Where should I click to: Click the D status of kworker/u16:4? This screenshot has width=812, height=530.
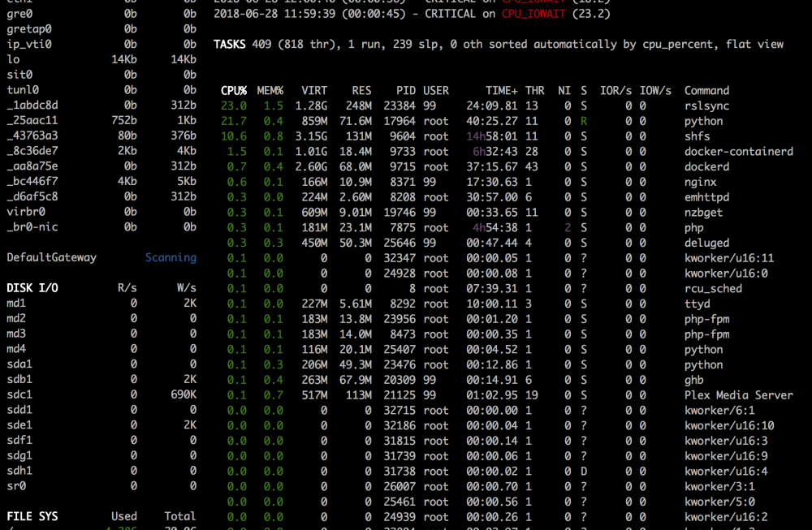tap(584, 472)
